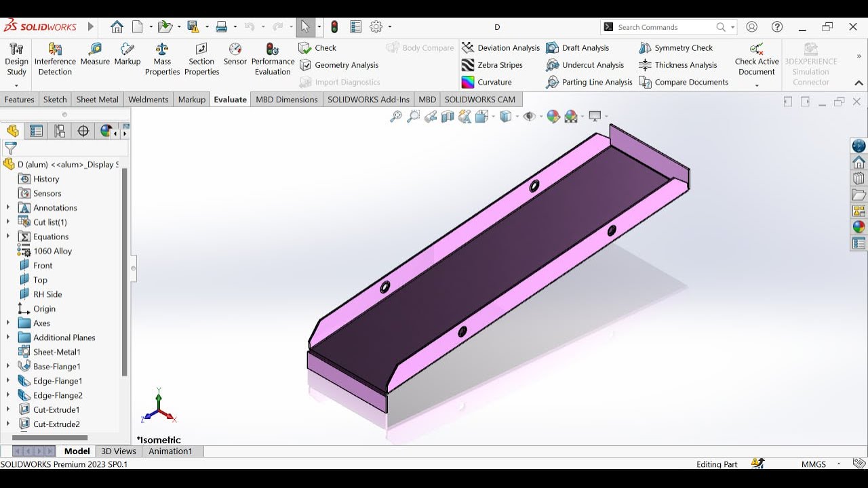Click the login user icon
This screenshot has width=868, height=488.
(751, 27)
